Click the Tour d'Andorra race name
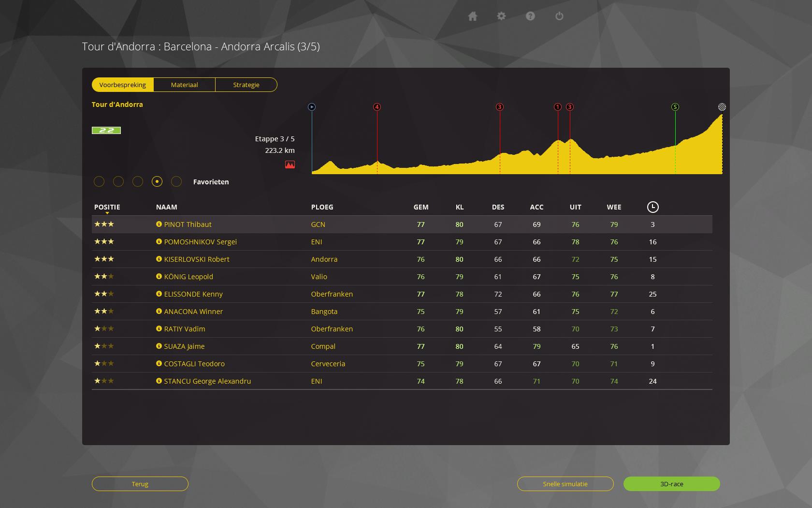Image resolution: width=812 pixels, height=508 pixels. point(117,105)
